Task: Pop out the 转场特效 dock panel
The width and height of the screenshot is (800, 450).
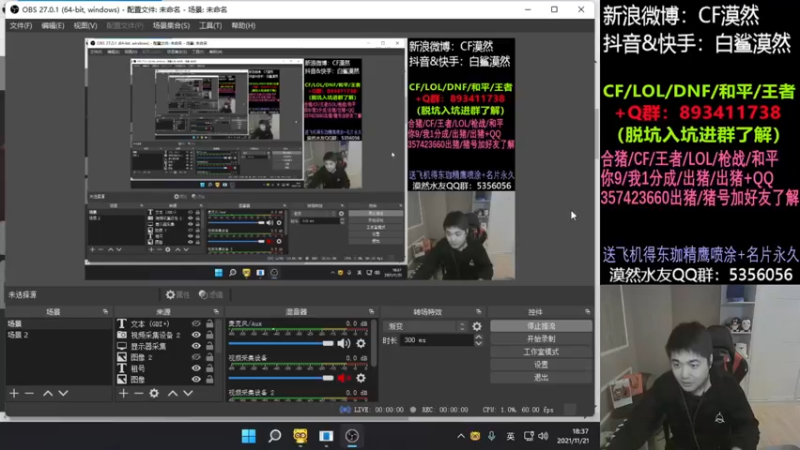Action: (479, 311)
